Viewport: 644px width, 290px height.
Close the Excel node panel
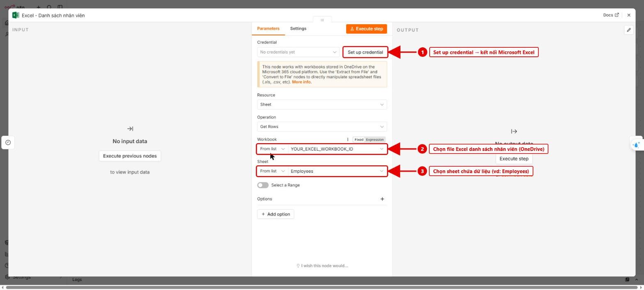click(628, 15)
